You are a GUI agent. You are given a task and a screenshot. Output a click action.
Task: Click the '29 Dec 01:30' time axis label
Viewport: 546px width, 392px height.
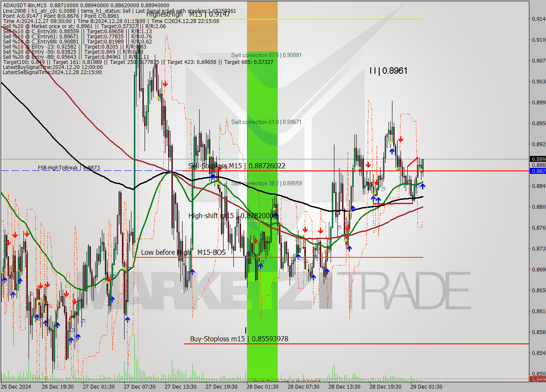coord(426,387)
